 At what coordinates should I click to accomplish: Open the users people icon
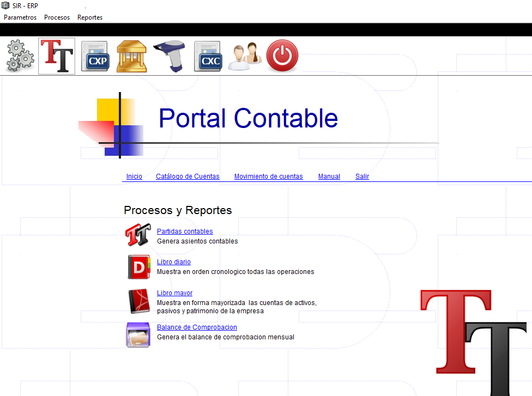point(245,56)
